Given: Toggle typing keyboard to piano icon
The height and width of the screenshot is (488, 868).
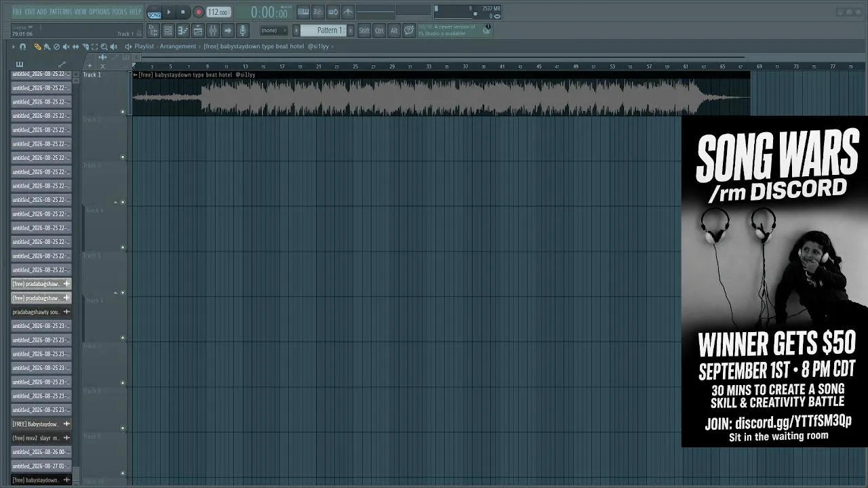Looking at the screenshot, I should [303, 12].
